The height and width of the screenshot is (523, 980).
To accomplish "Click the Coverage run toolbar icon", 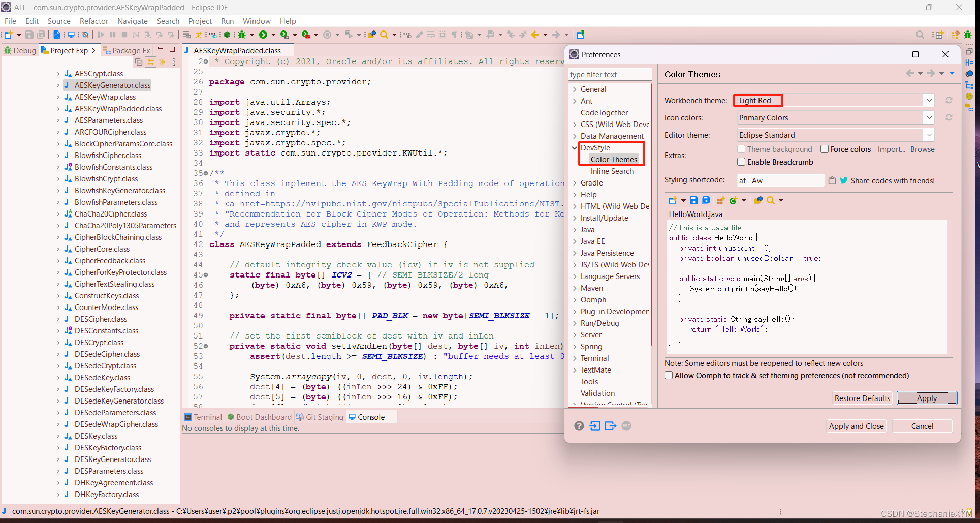I will point(284,35).
